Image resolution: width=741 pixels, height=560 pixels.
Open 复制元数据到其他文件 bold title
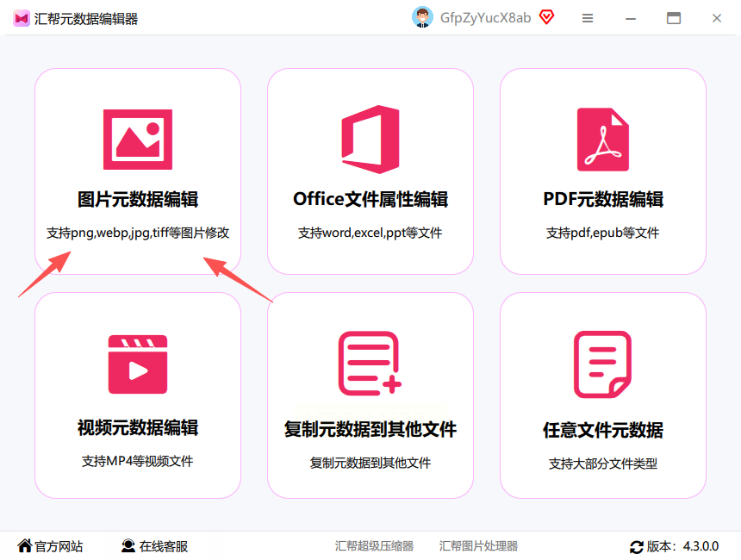click(370, 430)
